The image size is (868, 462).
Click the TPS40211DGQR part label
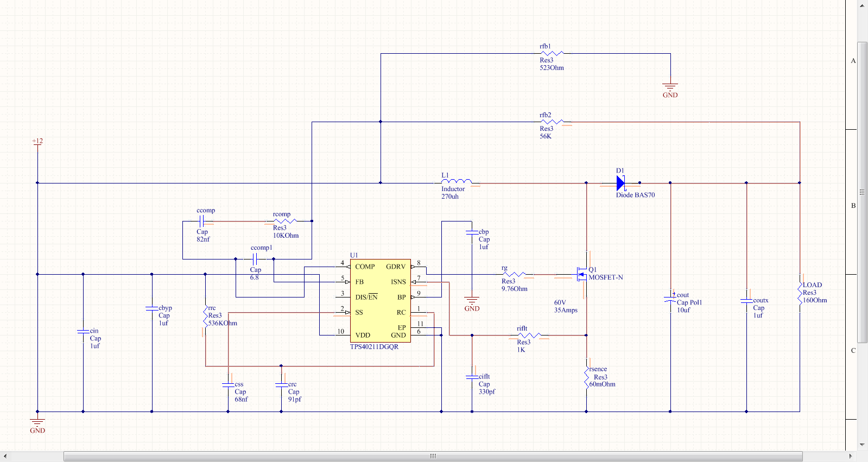coord(374,347)
